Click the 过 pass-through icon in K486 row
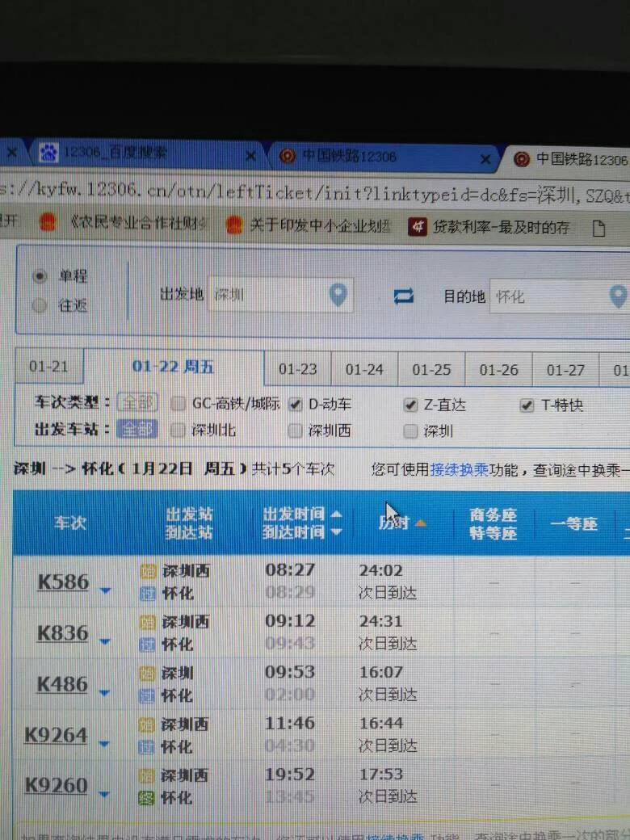This screenshot has height=840, width=630. pyautogui.click(x=147, y=696)
